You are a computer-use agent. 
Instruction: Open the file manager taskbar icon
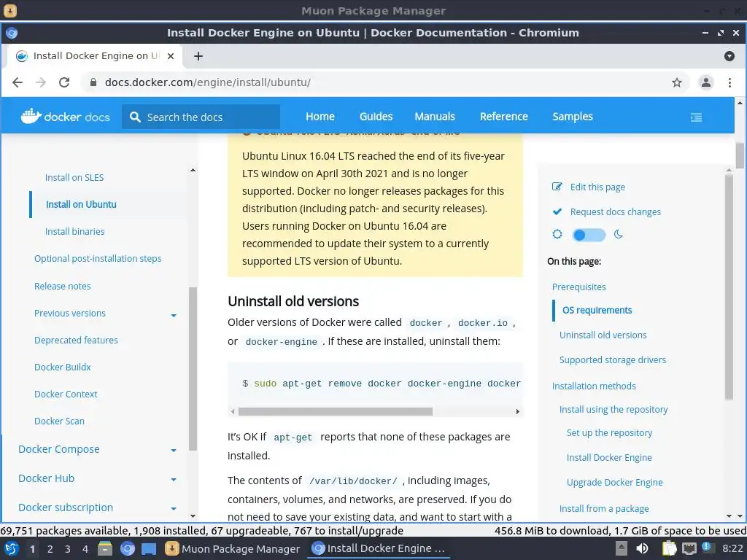(105, 548)
